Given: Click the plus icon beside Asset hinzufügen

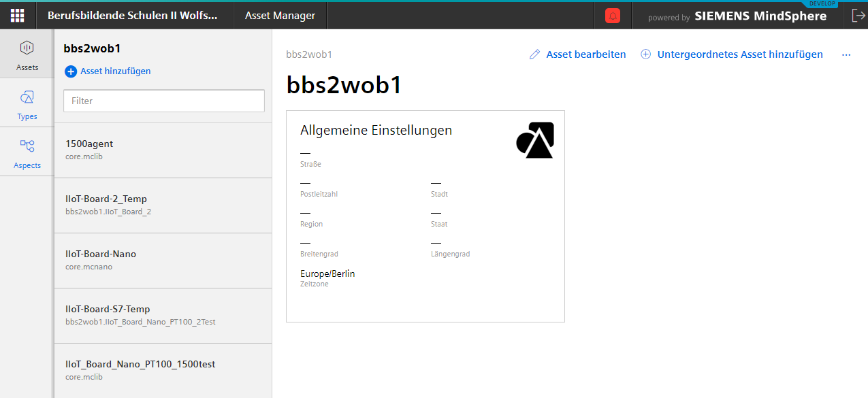Looking at the screenshot, I should [71, 71].
